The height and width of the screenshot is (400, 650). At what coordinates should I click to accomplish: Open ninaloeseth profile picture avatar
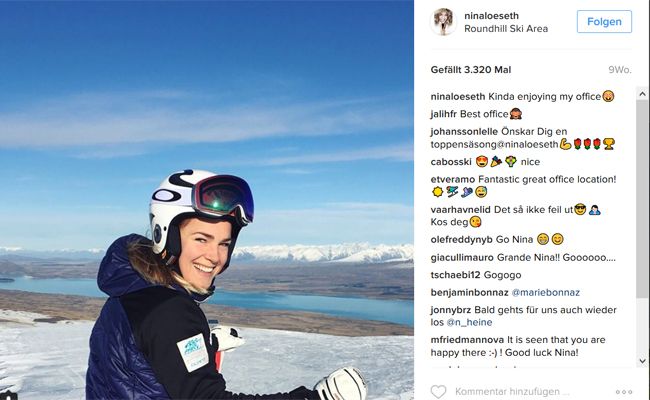pos(444,21)
